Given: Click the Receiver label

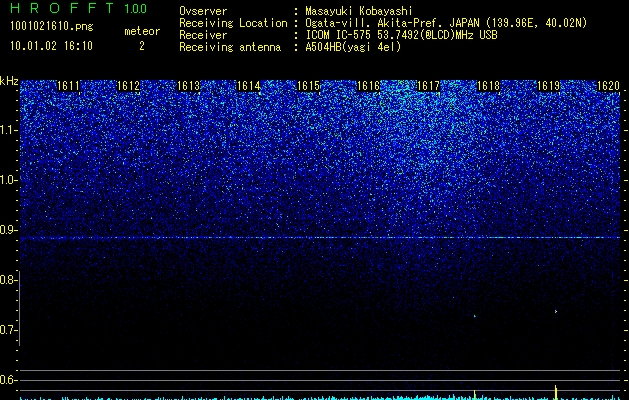Looking at the screenshot, I should [x=203, y=35].
